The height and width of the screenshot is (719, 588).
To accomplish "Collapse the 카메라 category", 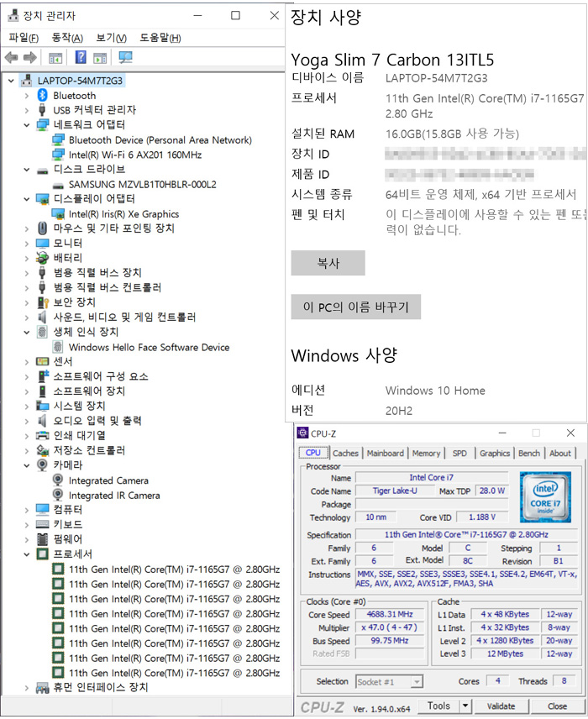I will point(27,465).
